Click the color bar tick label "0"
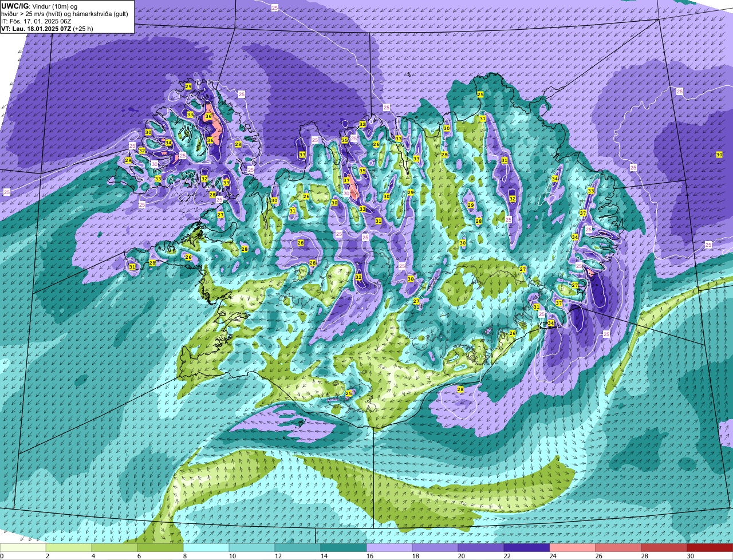Viewport: 733px width, 560px height. (2, 556)
